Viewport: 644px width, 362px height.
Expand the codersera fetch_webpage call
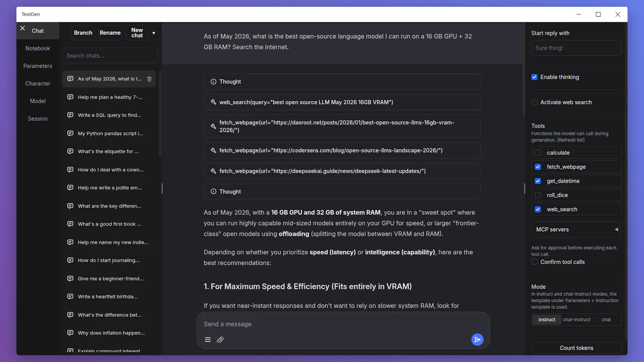(x=342, y=150)
